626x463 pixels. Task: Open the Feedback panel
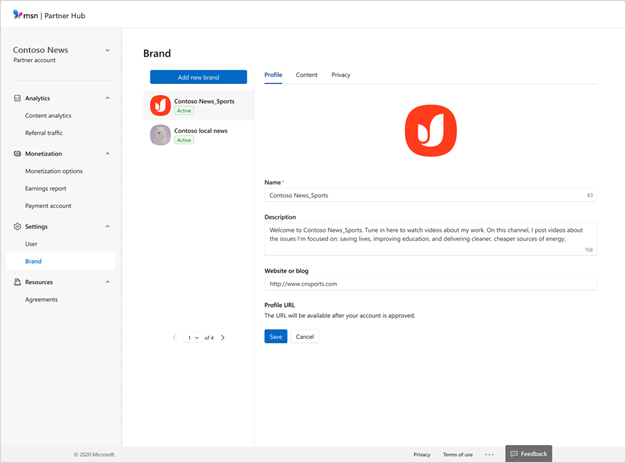click(x=528, y=454)
